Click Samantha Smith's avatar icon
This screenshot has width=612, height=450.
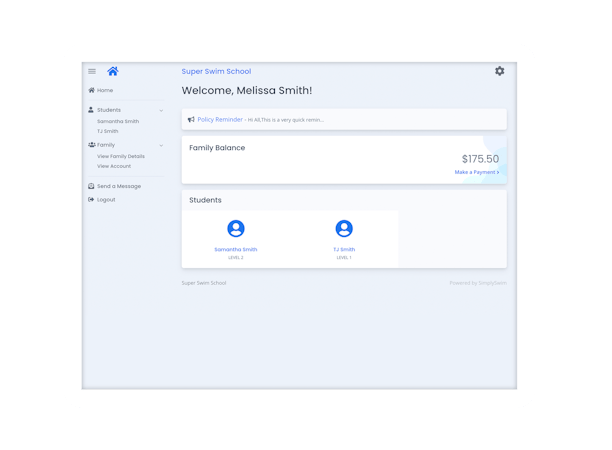pos(236,228)
